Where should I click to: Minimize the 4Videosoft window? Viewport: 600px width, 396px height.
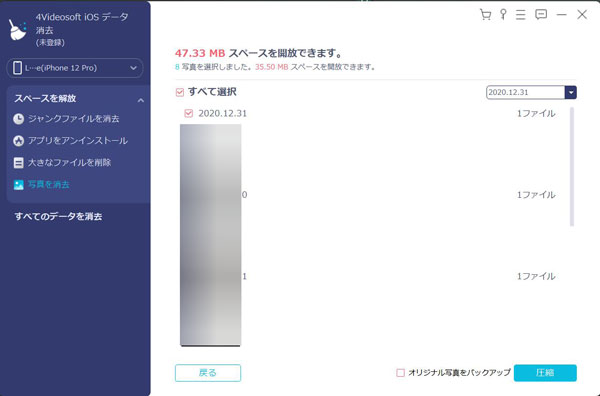click(x=561, y=15)
